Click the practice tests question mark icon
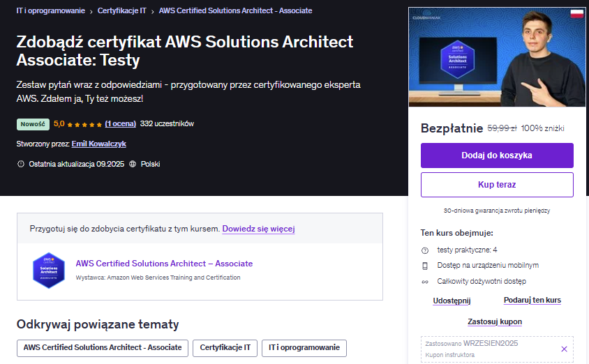The width and height of the screenshot is (589, 364). [x=424, y=250]
